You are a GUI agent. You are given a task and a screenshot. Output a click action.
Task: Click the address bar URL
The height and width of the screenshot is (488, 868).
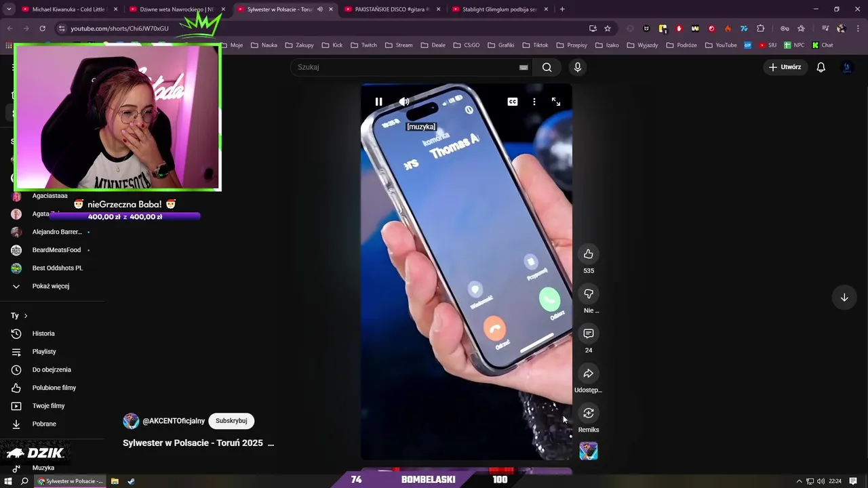119,28
